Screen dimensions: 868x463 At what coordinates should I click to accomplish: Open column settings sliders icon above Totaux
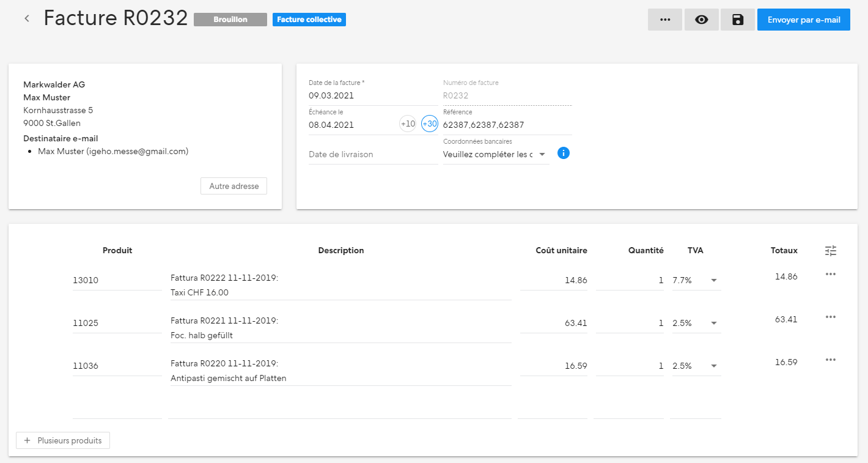830,251
